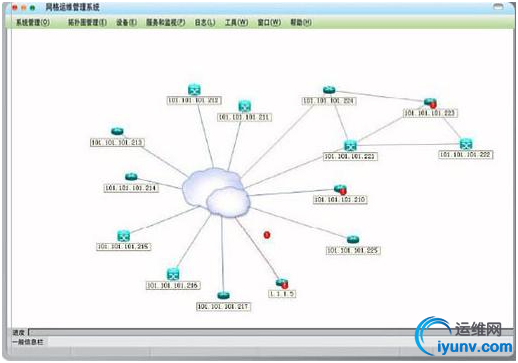Open the 日志(L) menu
Image resolution: width=518 pixels, height=363 pixels.
pos(205,22)
